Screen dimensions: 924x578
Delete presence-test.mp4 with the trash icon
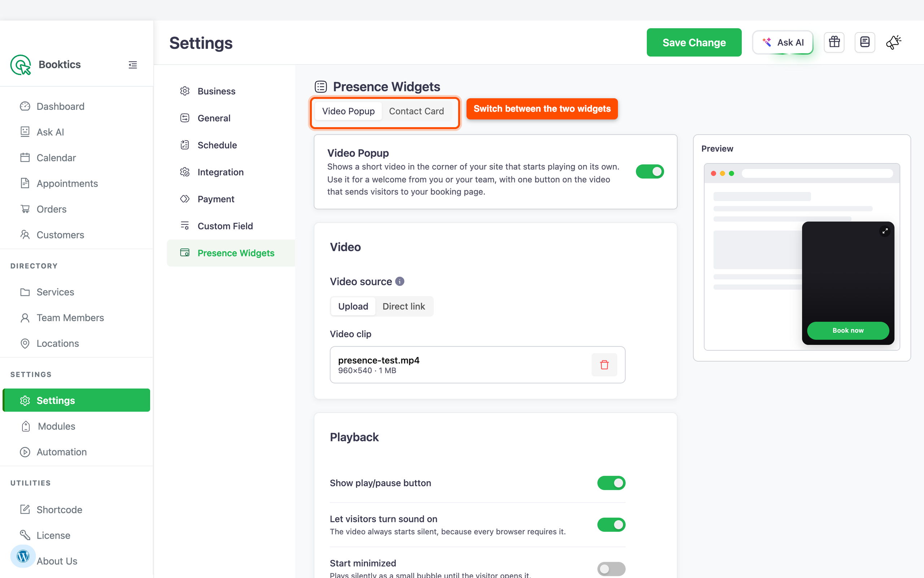pos(604,365)
